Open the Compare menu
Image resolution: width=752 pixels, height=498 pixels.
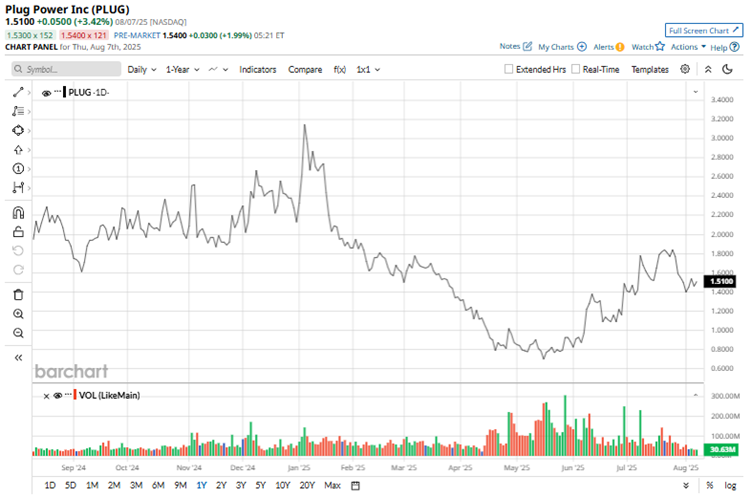click(305, 70)
